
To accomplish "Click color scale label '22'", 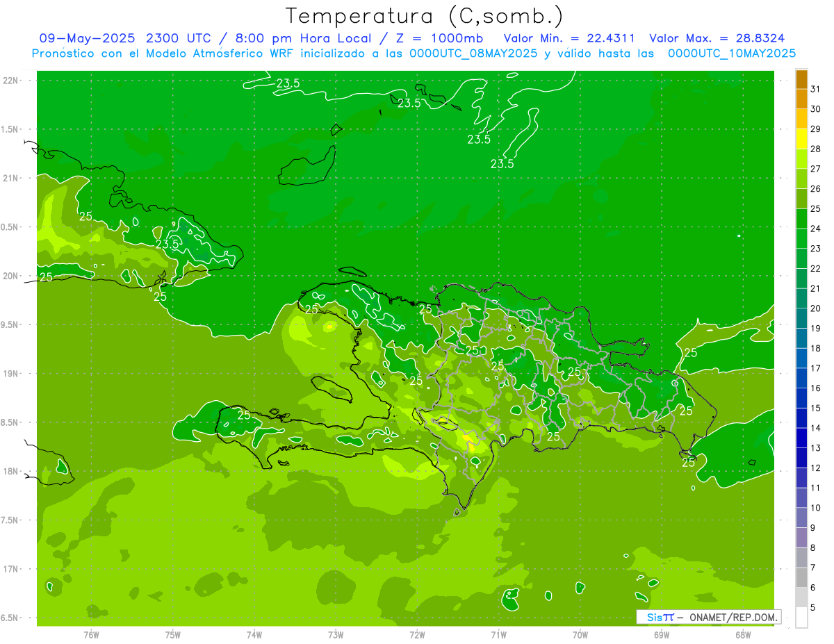I will point(816,268).
